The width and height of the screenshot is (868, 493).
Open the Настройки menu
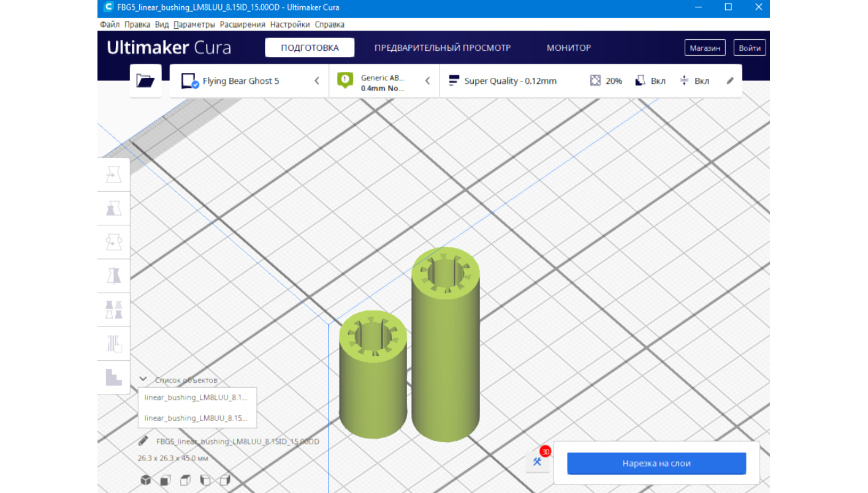point(290,24)
